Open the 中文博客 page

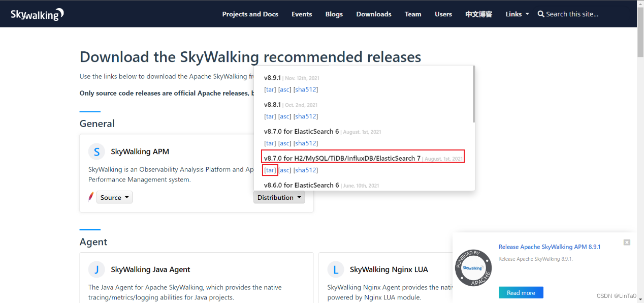click(x=479, y=14)
